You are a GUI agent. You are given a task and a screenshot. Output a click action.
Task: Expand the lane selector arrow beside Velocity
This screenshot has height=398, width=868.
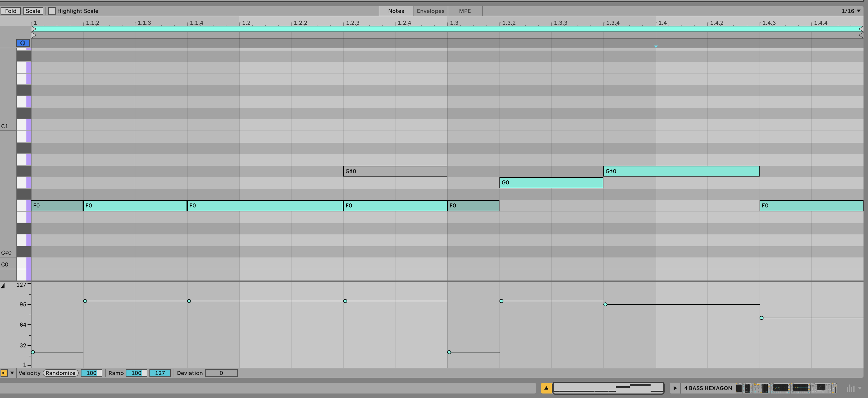pos(12,373)
